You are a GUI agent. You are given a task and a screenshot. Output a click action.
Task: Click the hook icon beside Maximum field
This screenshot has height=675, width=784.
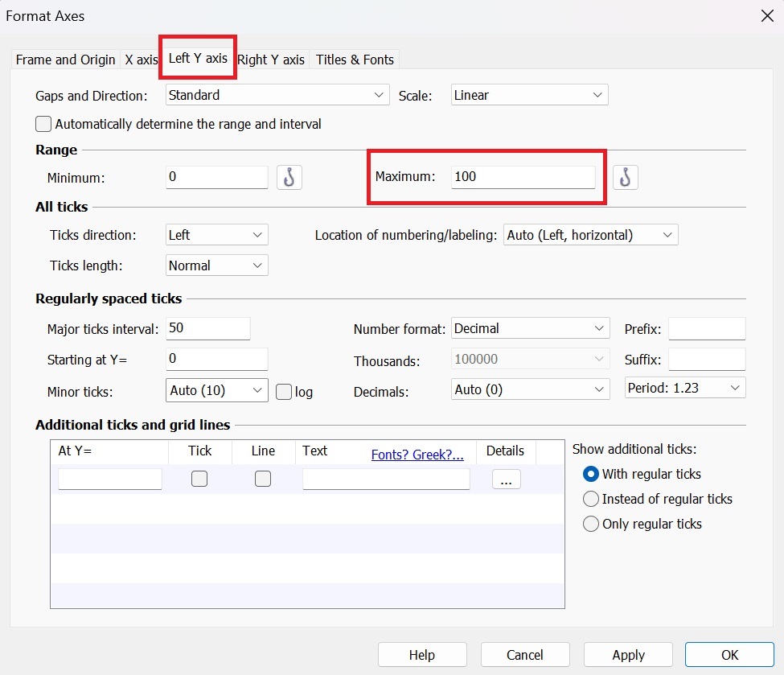(x=625, y=177)
